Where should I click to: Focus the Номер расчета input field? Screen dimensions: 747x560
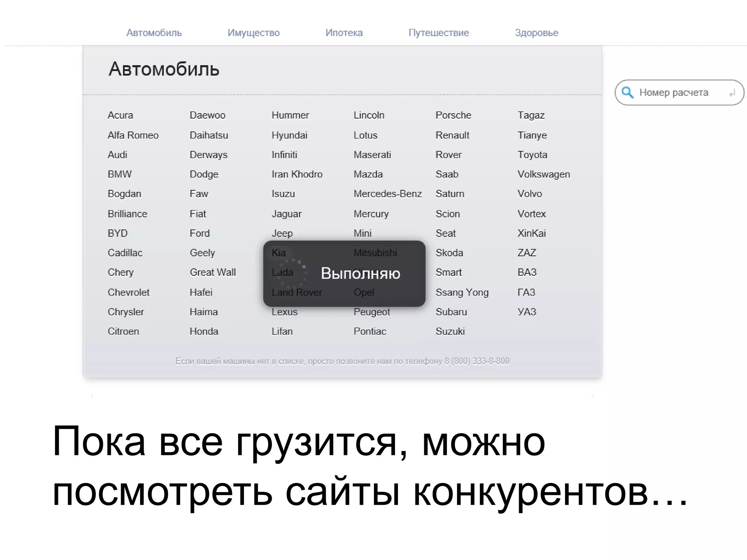pyautogui.click(x=680, y=93)
